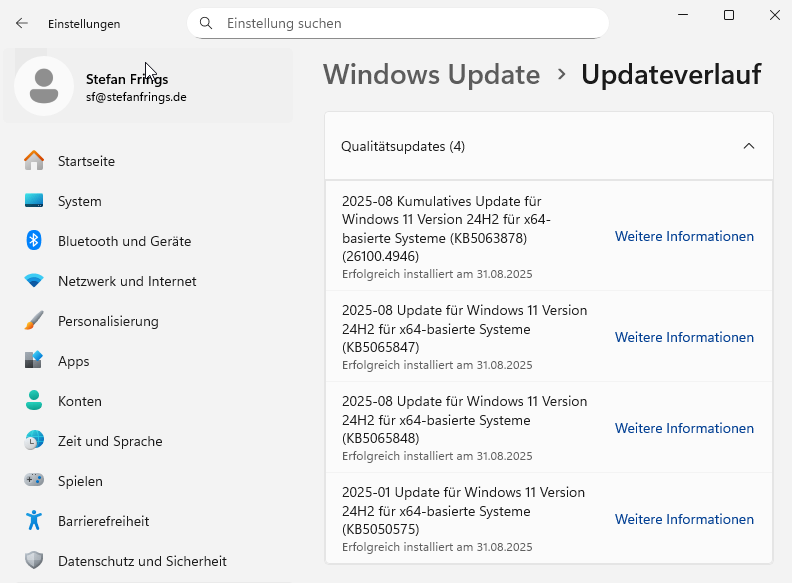Select Netzwerk und Internet

[x=127, y=281]
